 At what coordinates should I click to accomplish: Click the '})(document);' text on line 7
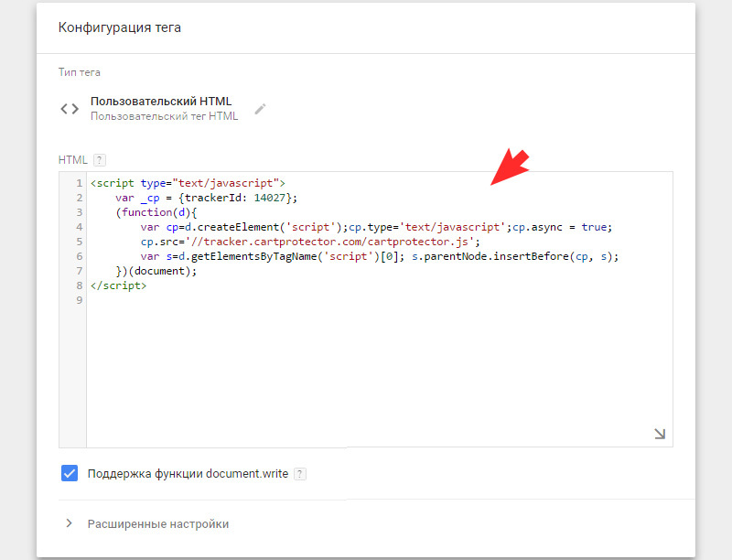pyautogui.click(x=156, y=271)
